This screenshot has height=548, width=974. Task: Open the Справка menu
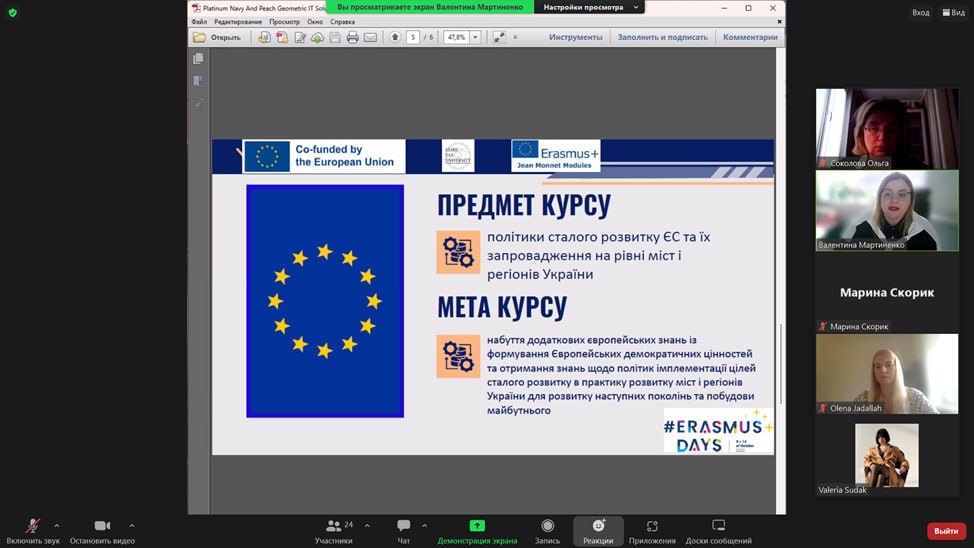click(x=342, y=22)
